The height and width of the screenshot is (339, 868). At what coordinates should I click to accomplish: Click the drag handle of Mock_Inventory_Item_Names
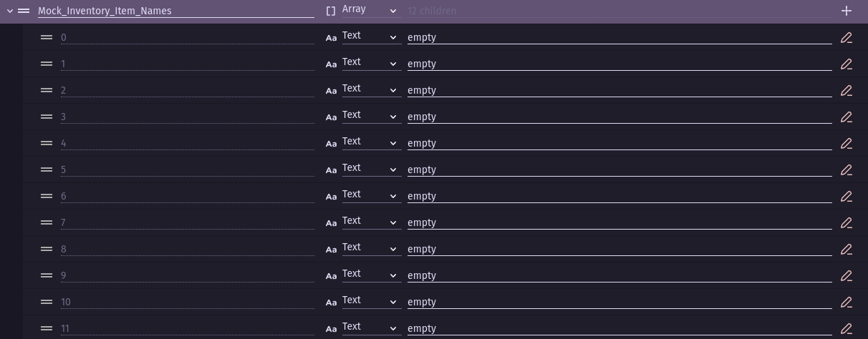24,11
